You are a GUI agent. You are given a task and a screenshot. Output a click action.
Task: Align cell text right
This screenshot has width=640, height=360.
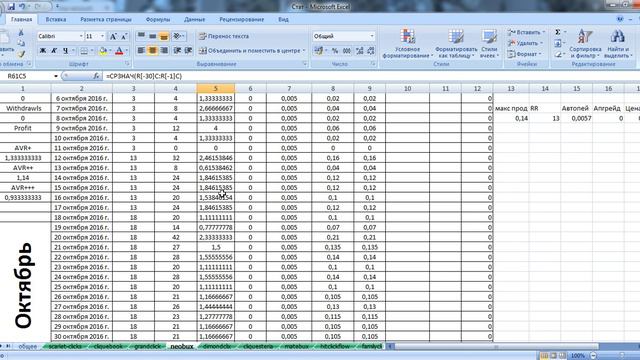(x=164, y=51)
